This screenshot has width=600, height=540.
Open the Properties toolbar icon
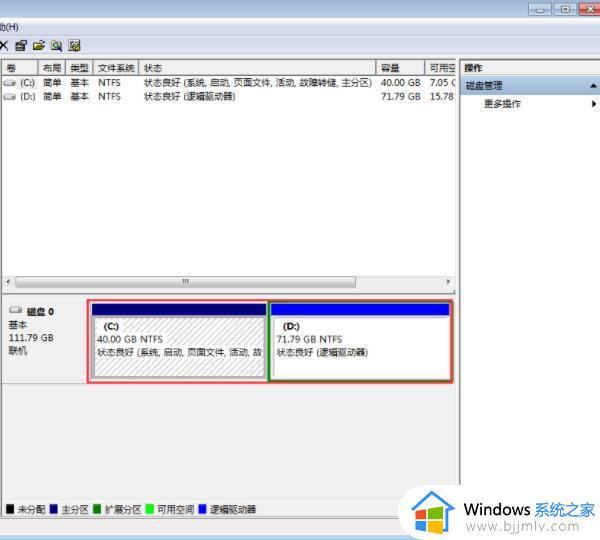pos(21,46)
